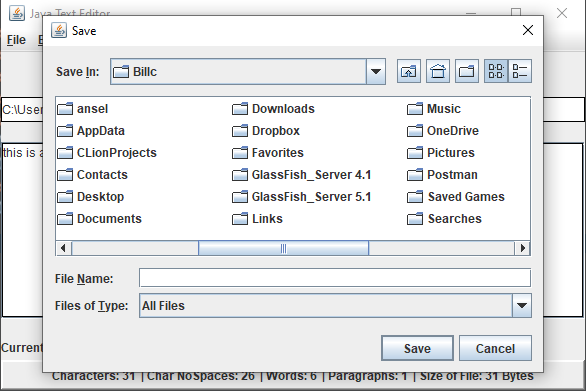586x391 pixels.
Task: Select the OneDrive folder icon
Action: click(x=415, y=131)
